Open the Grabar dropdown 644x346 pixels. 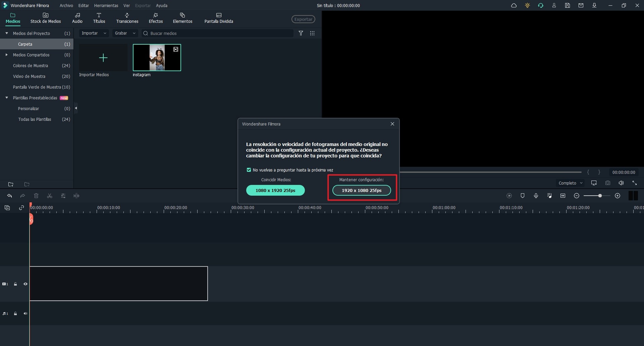click(x=125, y=33)
